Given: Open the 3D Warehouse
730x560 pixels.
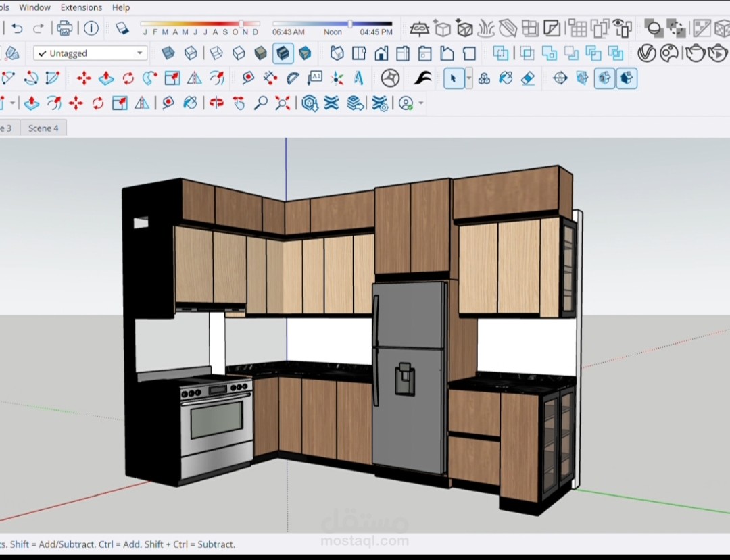Looking at the screenshot, I should click(x=310, y=103).
